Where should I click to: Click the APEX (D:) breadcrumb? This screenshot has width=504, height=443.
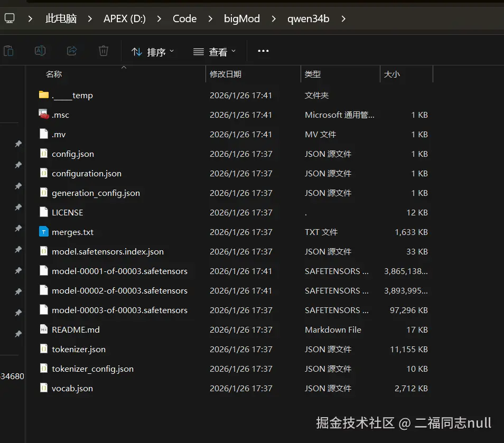[x=125, y=18]
